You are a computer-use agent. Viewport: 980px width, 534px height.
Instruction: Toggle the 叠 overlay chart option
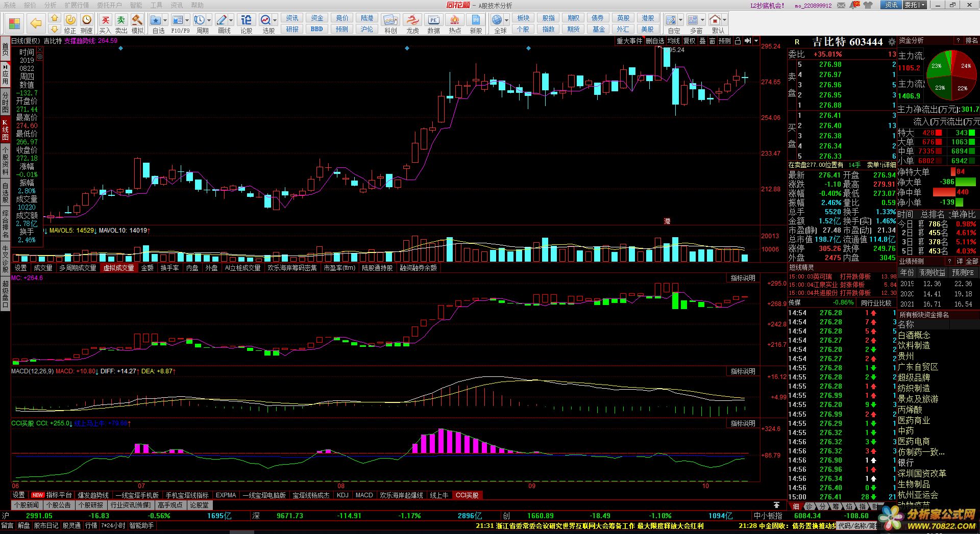click(x=702, y=41)
